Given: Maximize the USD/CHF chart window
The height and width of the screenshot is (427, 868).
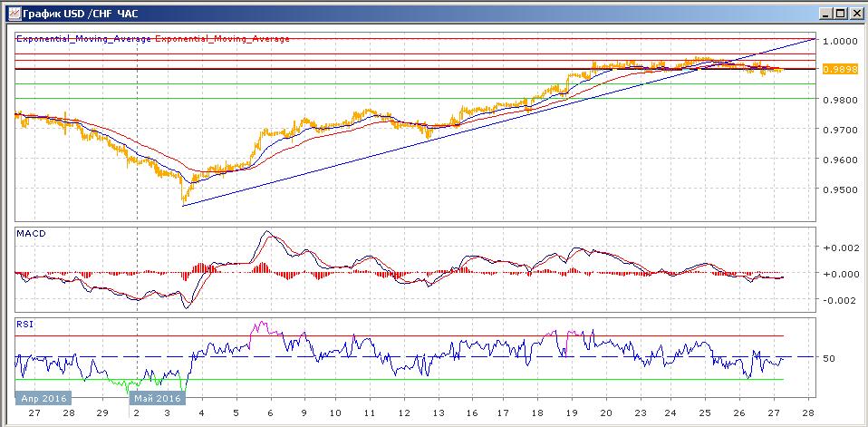Looking at the screenshot, I should click(840, 13).
